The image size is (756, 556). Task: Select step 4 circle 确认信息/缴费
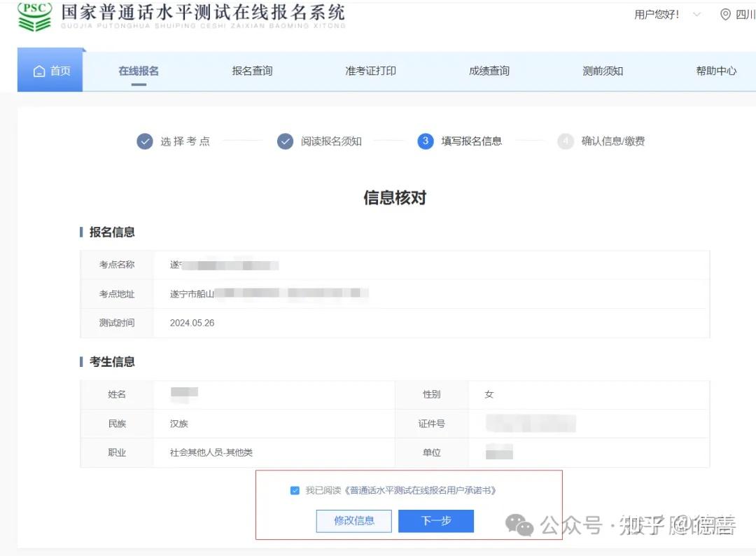(566, 141)
